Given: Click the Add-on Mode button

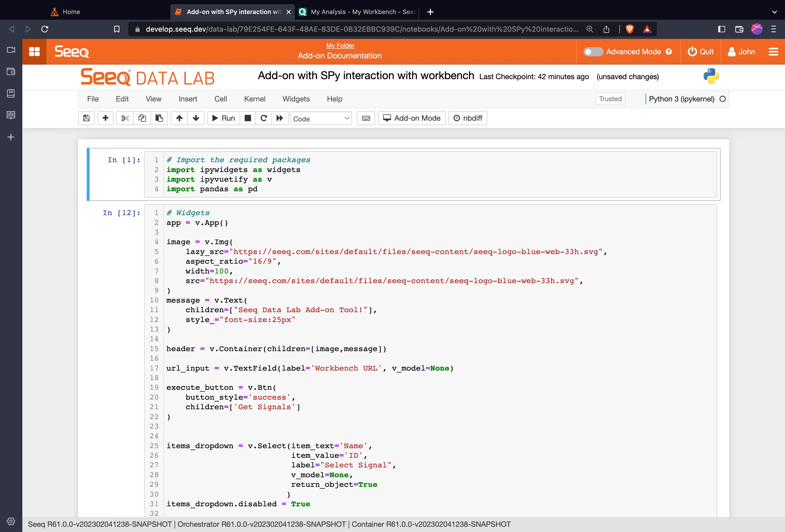Looking at the screenshot, I should pyautogui.click(x=412, y=118).
